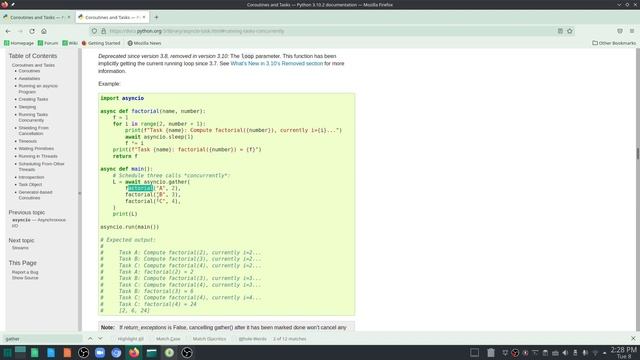Viewport: 640px width, 360px height.
Task: Jump to Introspection section
Action: (31, 177)
